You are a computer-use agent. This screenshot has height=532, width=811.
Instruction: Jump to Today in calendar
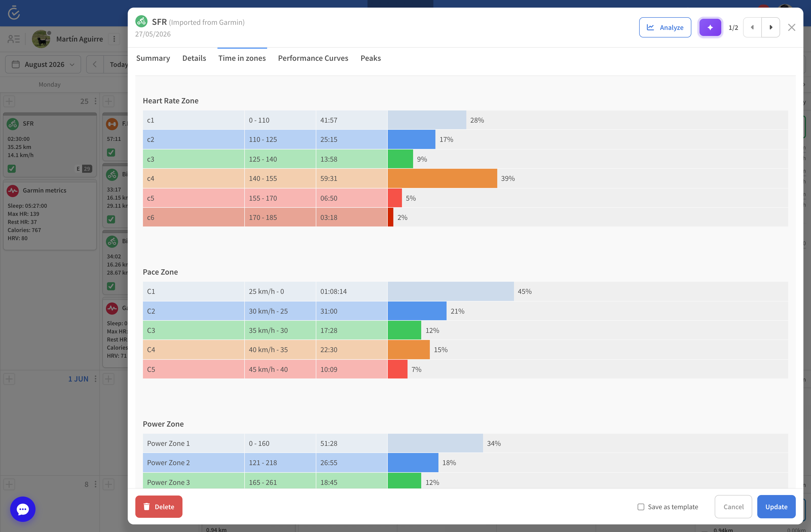point(118,64)
